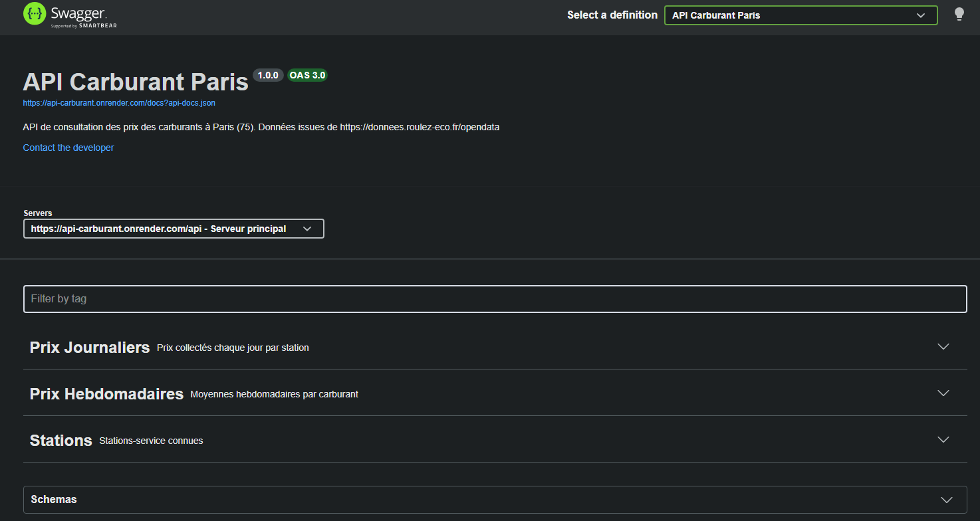Click the Prix Journaliers tag heading

(90, 348)
